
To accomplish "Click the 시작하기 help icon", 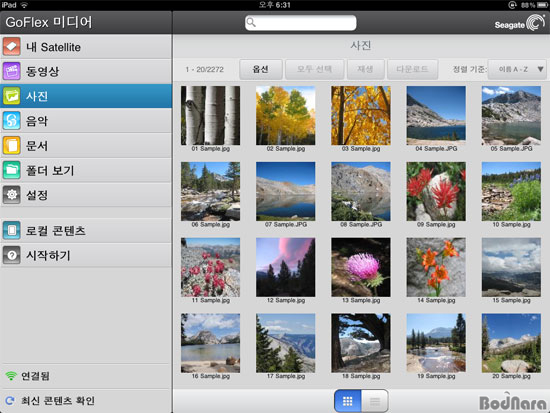I will (x=12, y=255).
